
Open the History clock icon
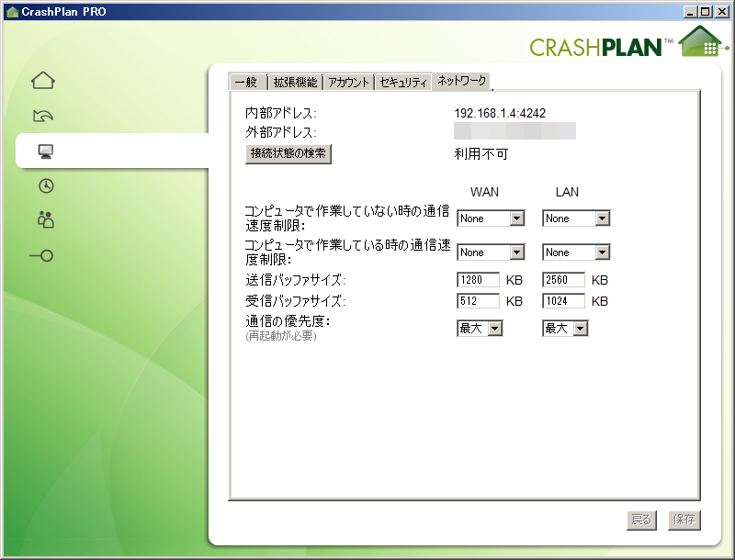point(46,185)
